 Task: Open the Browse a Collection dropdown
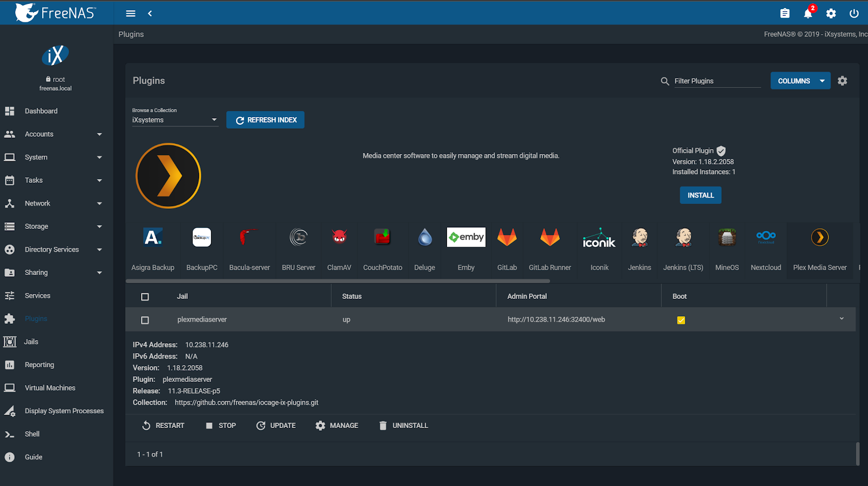click(x=175, y=120)
